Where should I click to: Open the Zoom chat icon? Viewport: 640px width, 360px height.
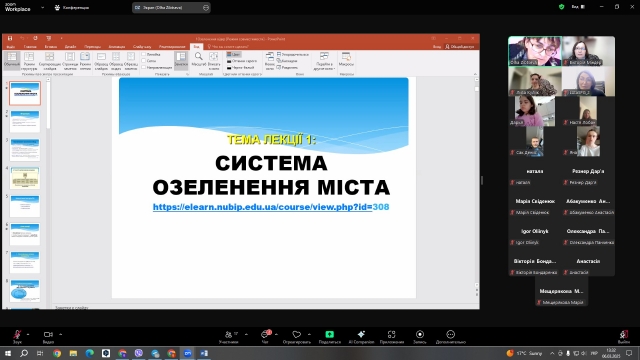click(x=265, y=334)
